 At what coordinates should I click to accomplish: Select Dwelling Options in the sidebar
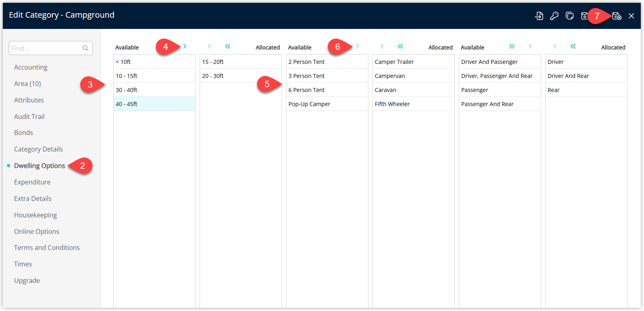[x=39, y=166]
